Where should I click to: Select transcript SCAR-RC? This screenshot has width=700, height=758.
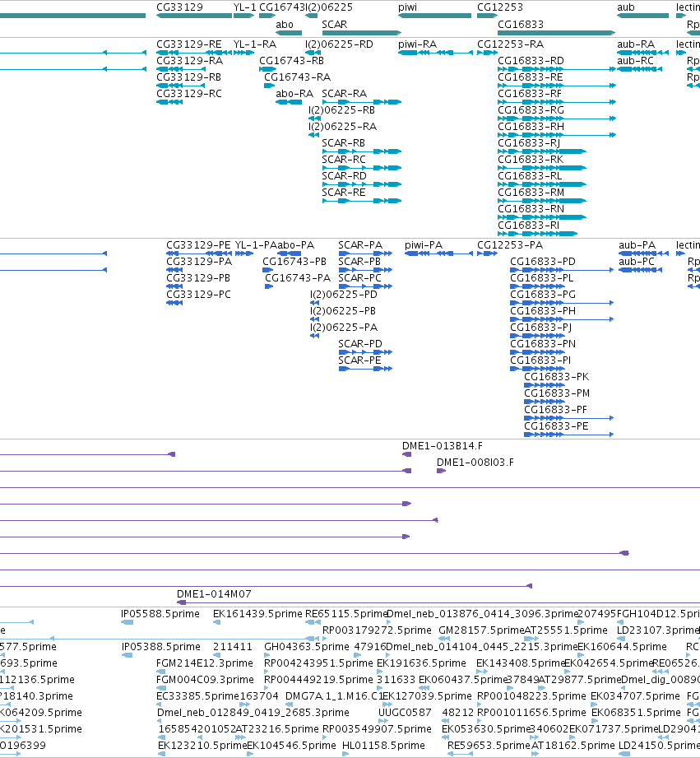coord(362,168)
